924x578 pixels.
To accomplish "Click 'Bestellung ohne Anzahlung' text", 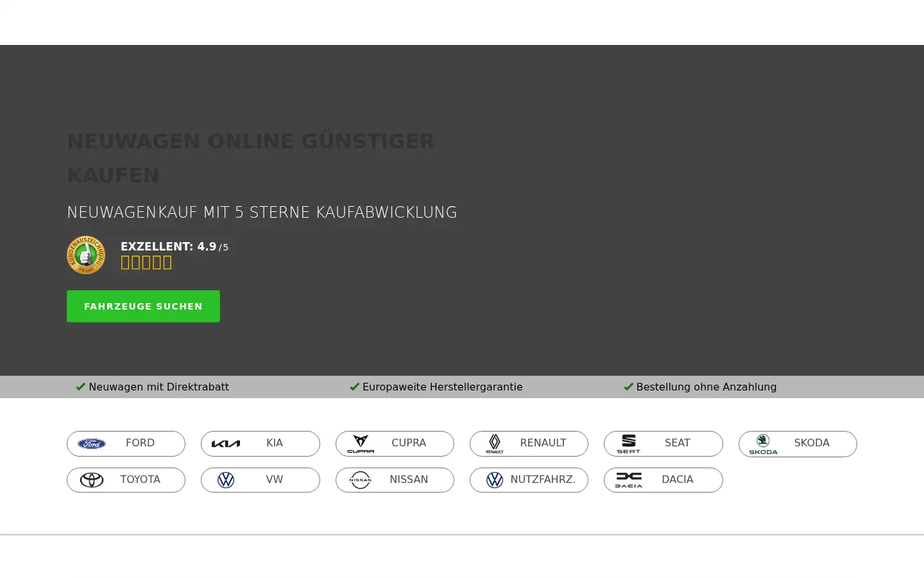I will pyautogui.click(x=706, y=387).
